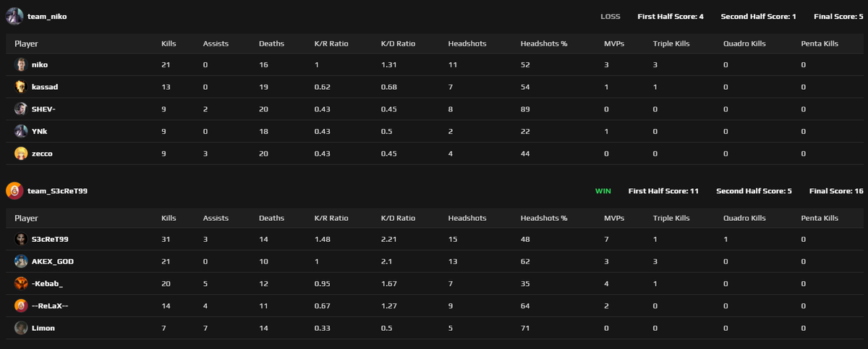Click K/R Ratio header in team_niko table
868x349 pixels.
(331, 43)
